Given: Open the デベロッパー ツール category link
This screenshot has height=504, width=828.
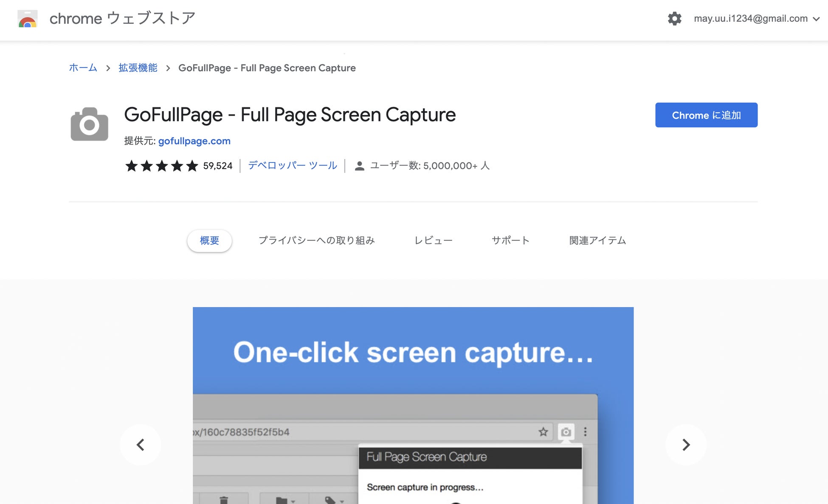Looking at the screenshot, I should 293,165.
